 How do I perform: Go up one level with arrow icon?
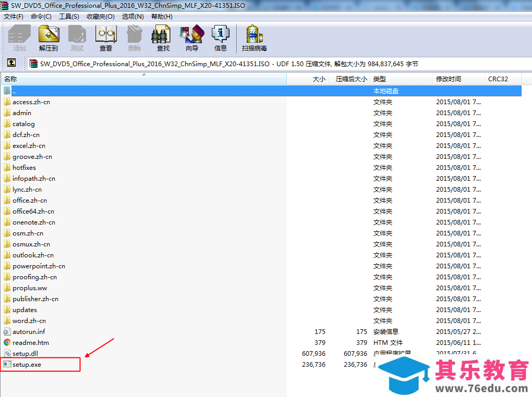point(11,63)
